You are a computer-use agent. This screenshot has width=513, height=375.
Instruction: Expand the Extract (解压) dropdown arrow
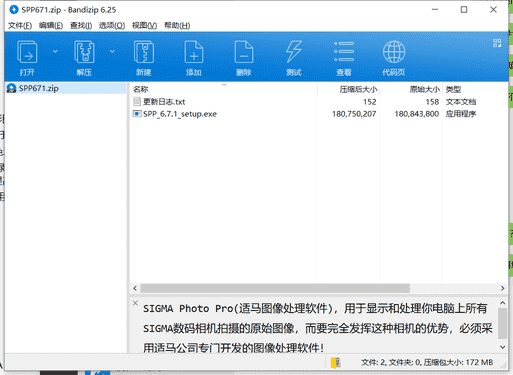(x=112, y=51)
